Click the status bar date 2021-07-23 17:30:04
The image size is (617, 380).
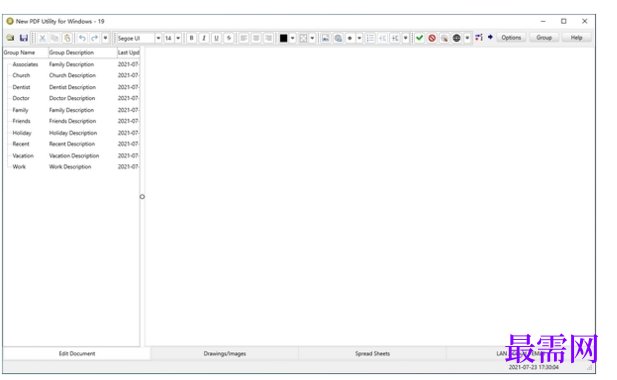[x=533, y=367]
